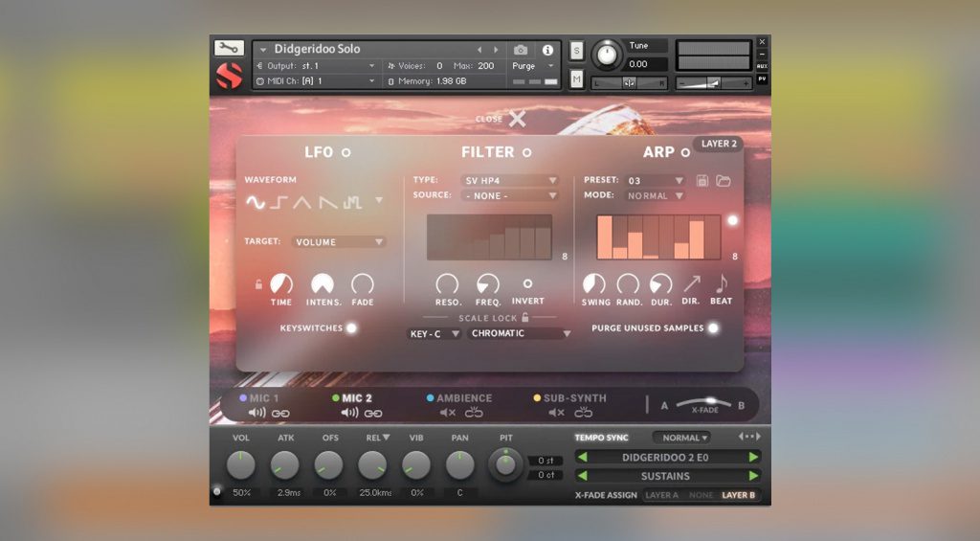This screenshot has height=541, width=980.
Task: Toggle the LFO time sync lock
Action: 258,284
